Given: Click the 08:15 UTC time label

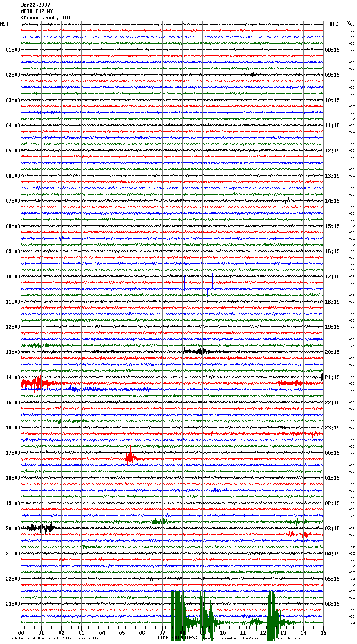Looking at the screenshot, I should click(x=332, y=50).
